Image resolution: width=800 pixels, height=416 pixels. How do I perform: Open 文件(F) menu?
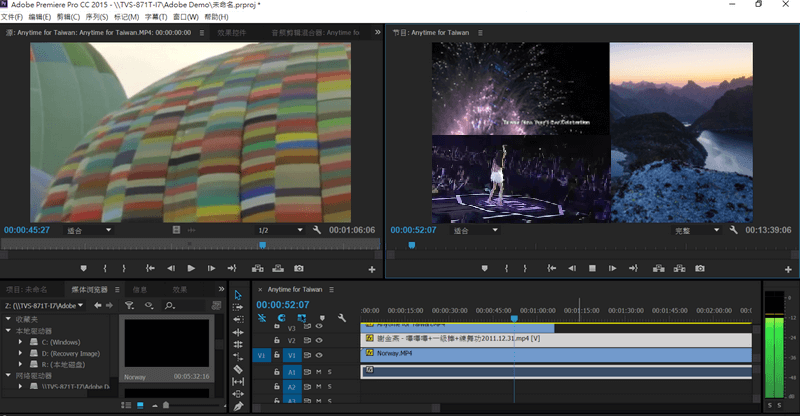pos(12,17)
